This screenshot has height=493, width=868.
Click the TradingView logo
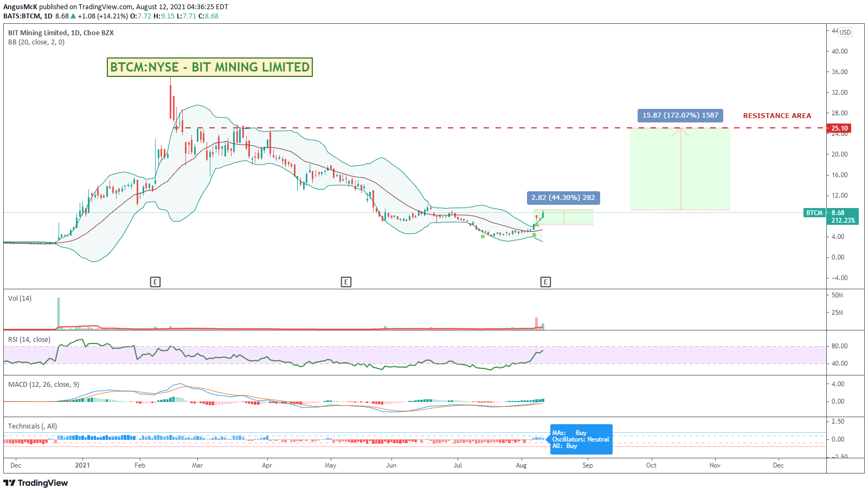tap(36, 483)
